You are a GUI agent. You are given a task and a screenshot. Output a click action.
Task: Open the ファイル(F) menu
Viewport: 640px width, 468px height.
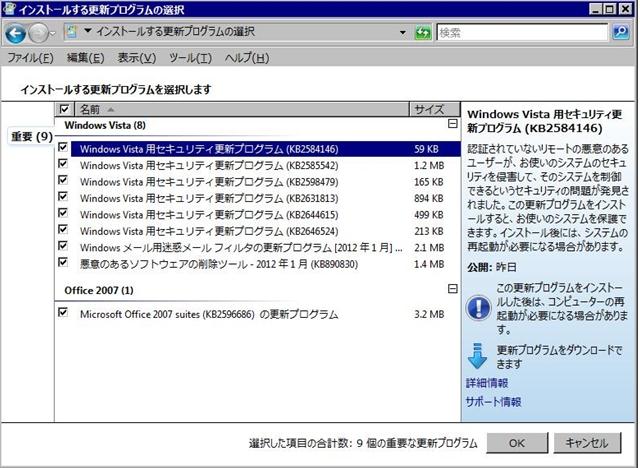31,58
